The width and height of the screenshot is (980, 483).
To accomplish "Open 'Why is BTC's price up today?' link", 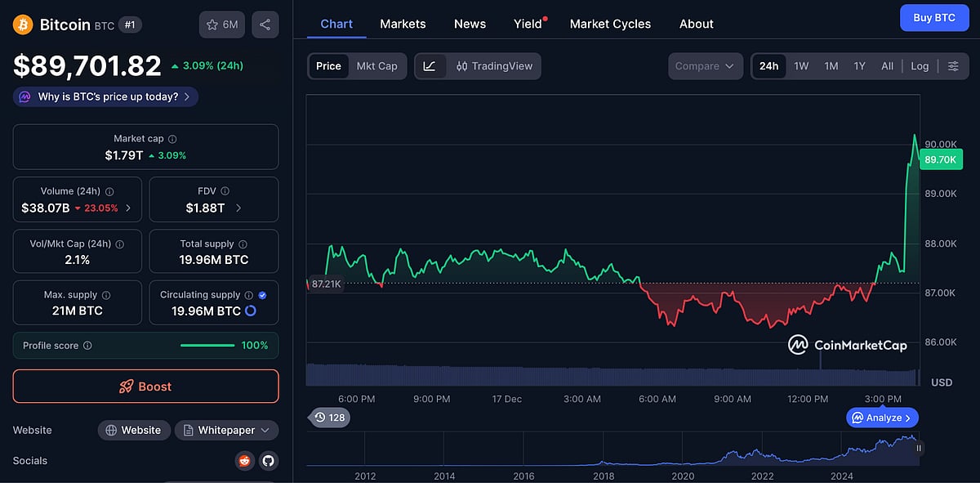I will [105, 96].
